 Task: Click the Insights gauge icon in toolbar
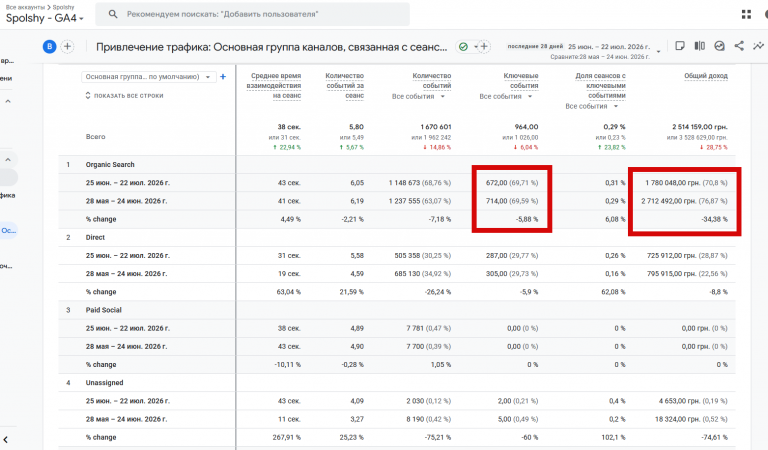tap(719, 46)
